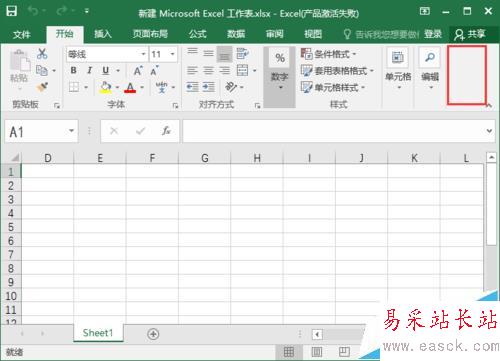Click into the formula bar field
Screen dimensions: 500x361
pos(334,131)
